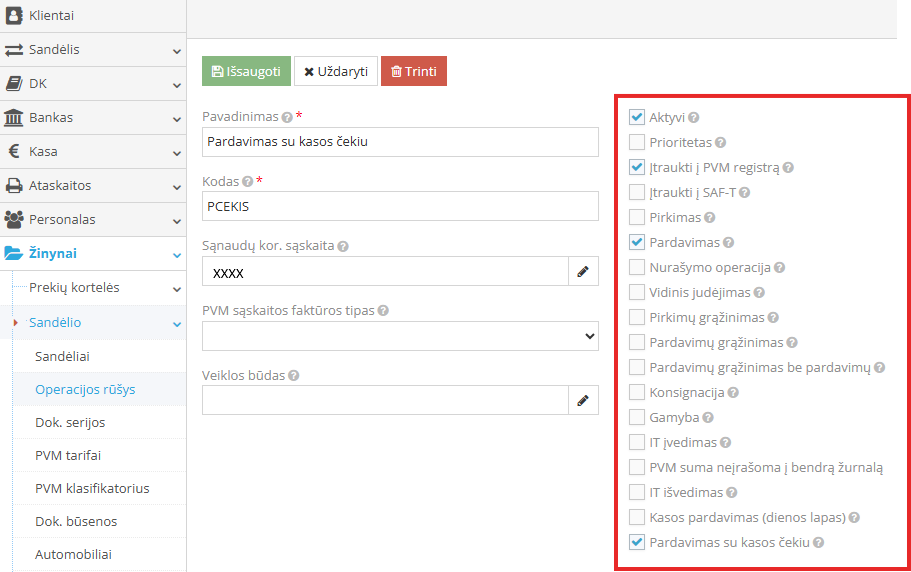This screenshot has width=911, height=572.
Task: Tick the Gamyba checkbox
Action: pos(637,417)
